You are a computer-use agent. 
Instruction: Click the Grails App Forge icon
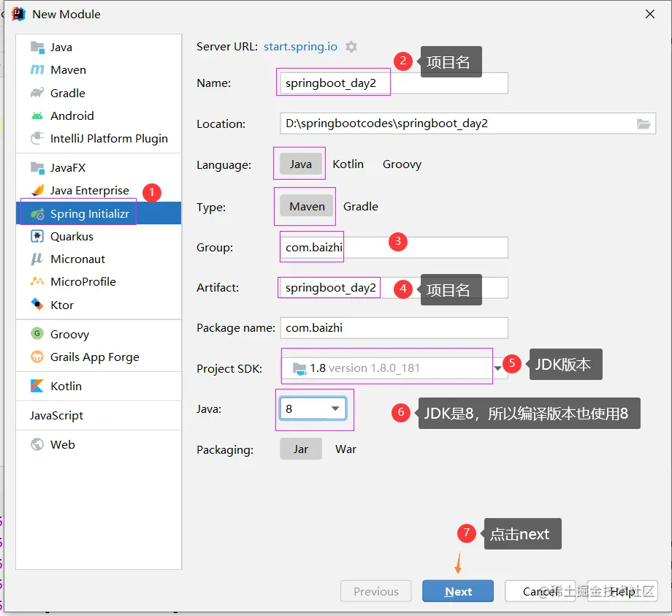click(x=37, y=357)
